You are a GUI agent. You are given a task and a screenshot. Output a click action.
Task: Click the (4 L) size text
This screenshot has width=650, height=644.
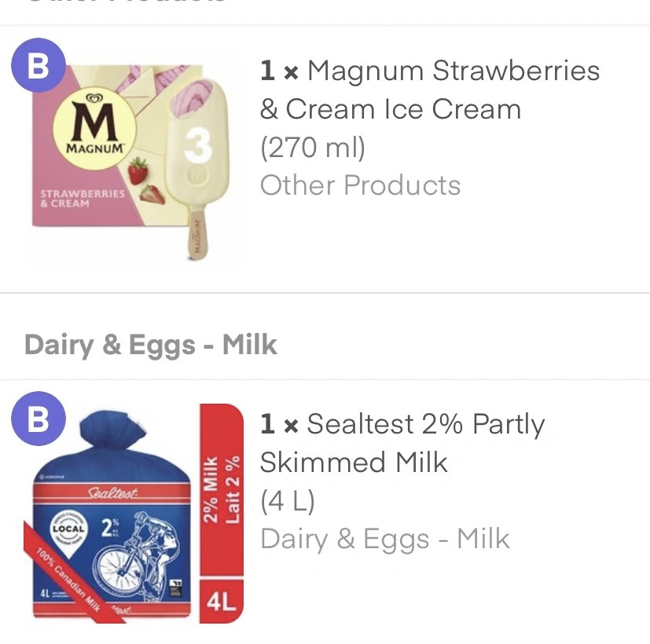tap(288, 501)
